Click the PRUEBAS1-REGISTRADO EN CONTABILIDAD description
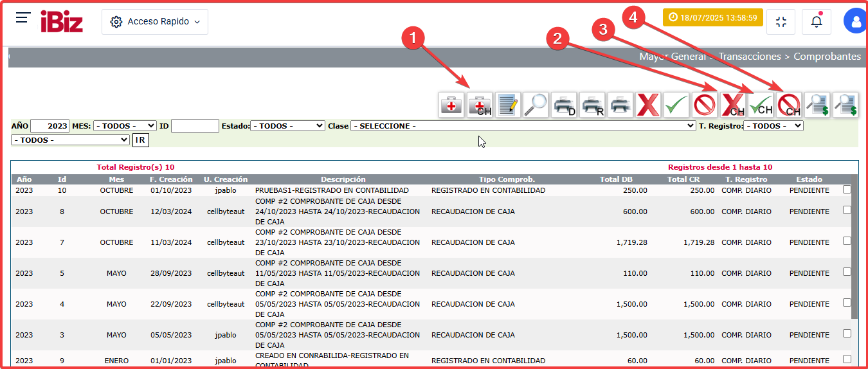 [x=332, y=190]
